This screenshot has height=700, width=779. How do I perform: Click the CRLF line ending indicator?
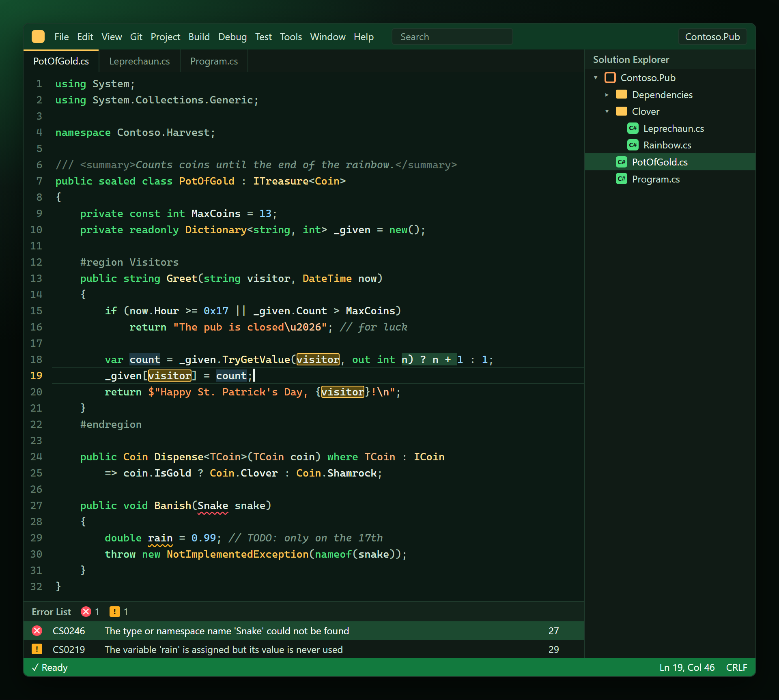click(x=736, y=668)
